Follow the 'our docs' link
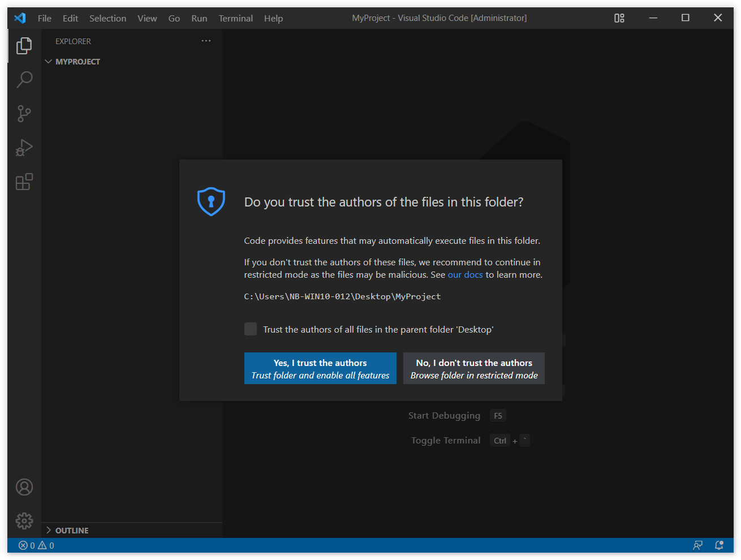 point(465,275)
